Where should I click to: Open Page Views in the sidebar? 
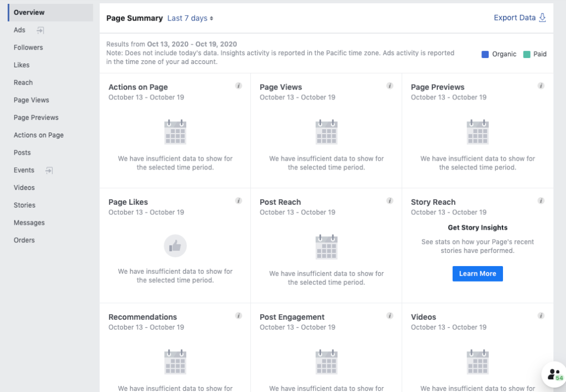(32, 100)
